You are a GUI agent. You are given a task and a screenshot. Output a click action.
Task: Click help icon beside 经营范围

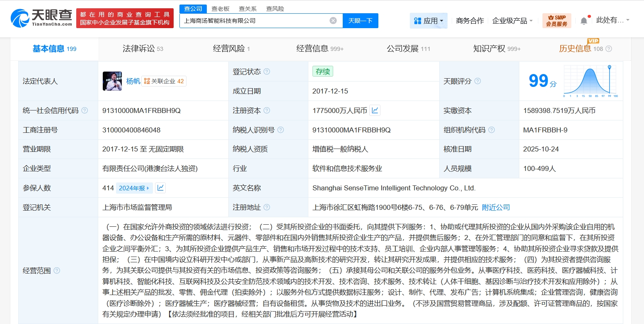coord(57,271)
